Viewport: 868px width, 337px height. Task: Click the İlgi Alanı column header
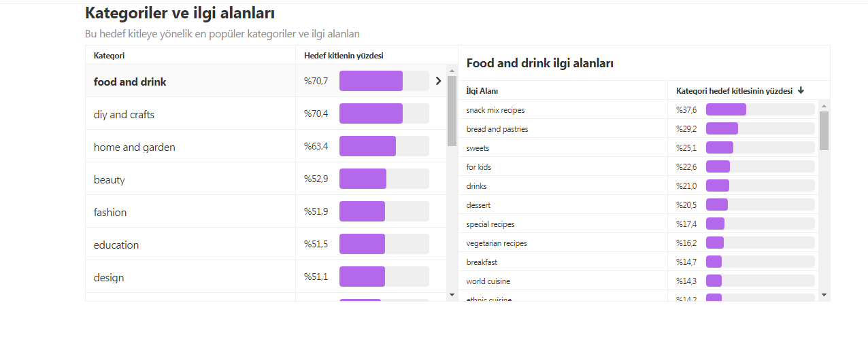[x=482, y=90]
